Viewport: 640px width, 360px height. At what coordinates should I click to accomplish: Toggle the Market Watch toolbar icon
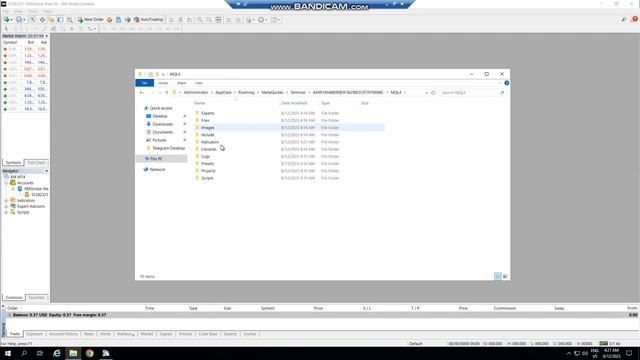(33, 20)
